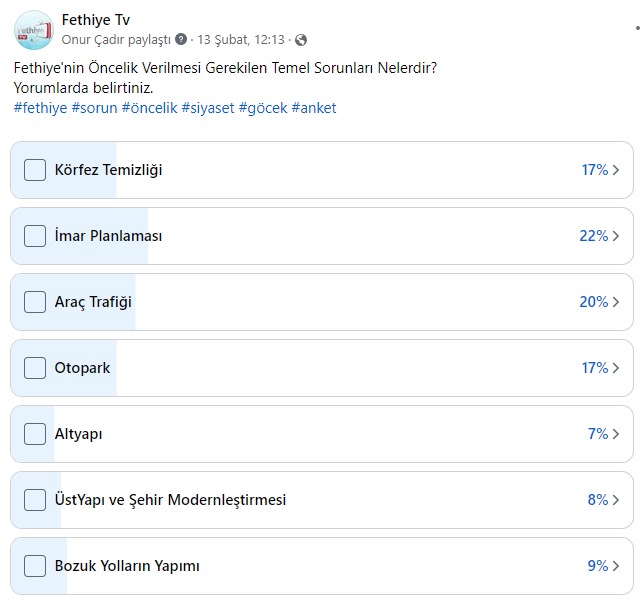Open the Fethiye Tv profile picture
This screenshot has width=641, height=602.
pos(34,29)
